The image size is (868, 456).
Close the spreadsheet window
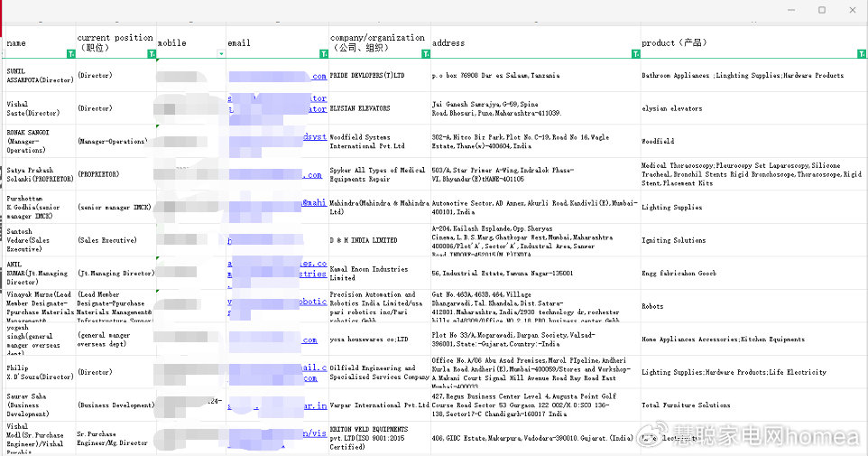[853, 10]
